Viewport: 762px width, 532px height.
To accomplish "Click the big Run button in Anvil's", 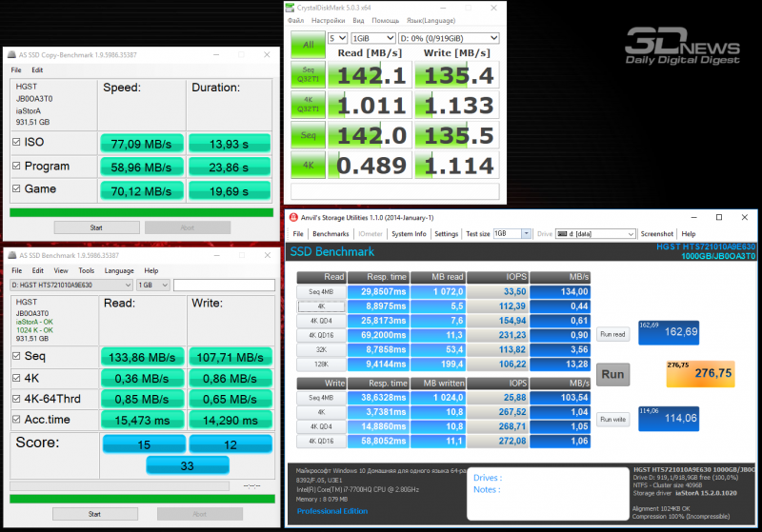I will pyautogui.click(x=612, y=374).
